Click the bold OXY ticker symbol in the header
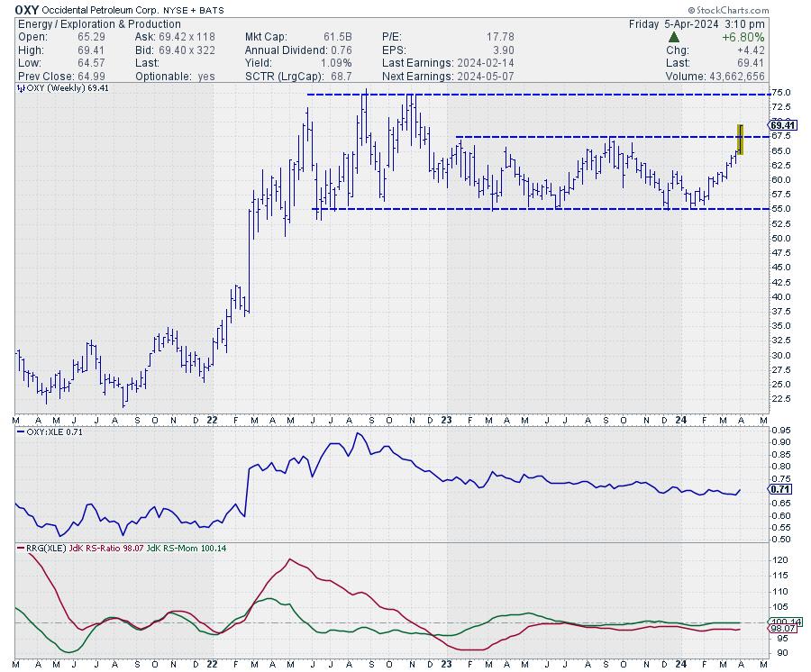Screen dimensions: 811x672 coord(27,9)
